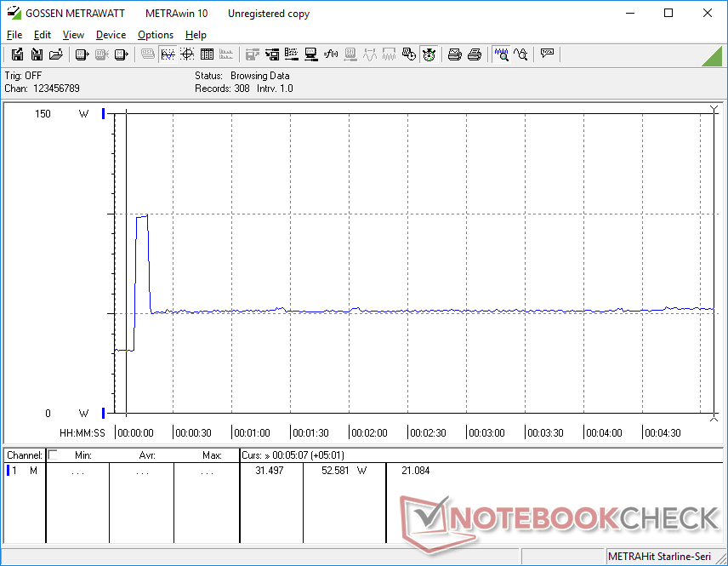Open the monitor and screwdriver setup icon
This screenshot has height=566, width=728.
click(x=311, y=54)
